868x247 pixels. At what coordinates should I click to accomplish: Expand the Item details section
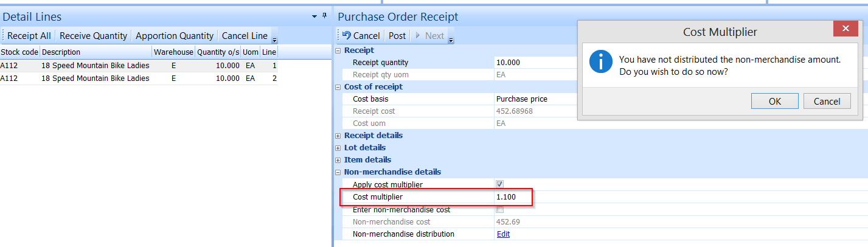pos(338,160)
